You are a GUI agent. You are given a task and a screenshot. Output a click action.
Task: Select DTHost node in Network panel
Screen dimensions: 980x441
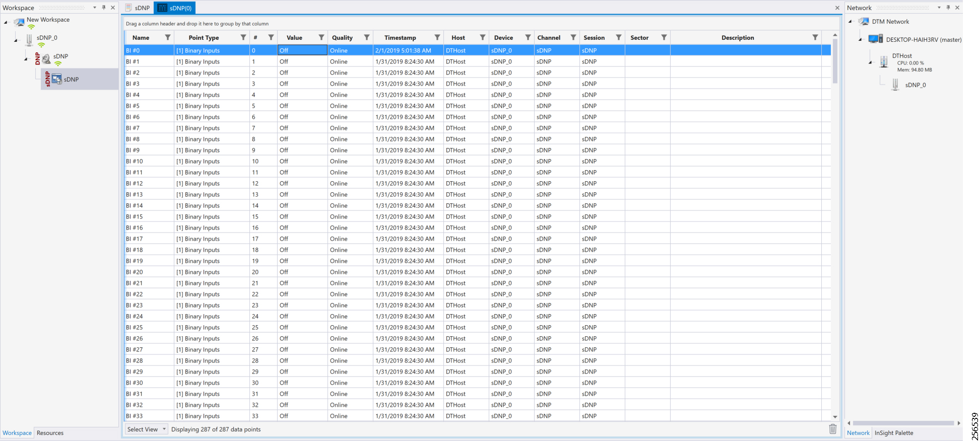pyautogui.click(x=902, y=56)
